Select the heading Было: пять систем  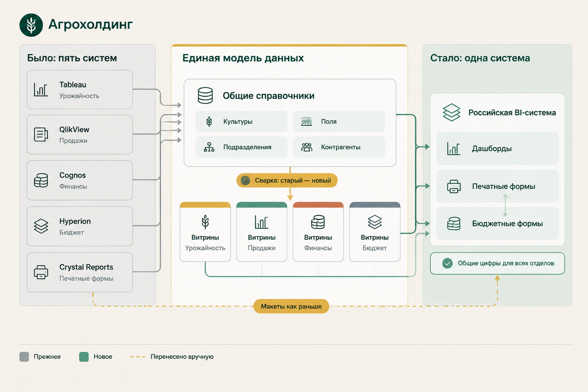pos(72,58)
